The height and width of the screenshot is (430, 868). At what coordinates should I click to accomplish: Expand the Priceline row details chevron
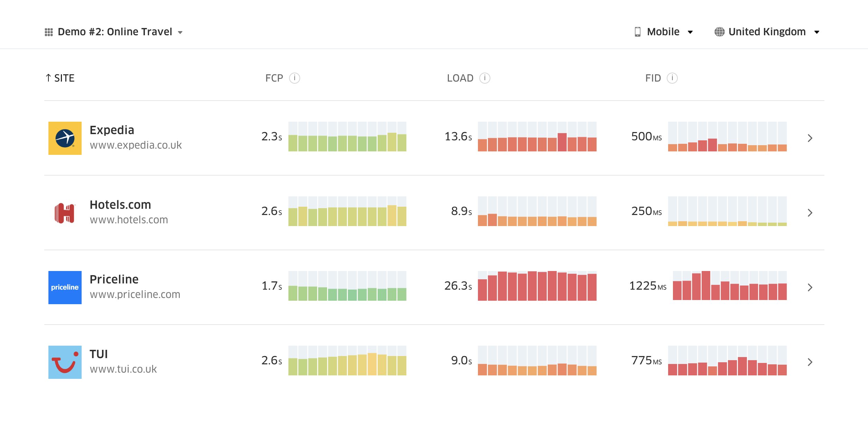[810, 287]
